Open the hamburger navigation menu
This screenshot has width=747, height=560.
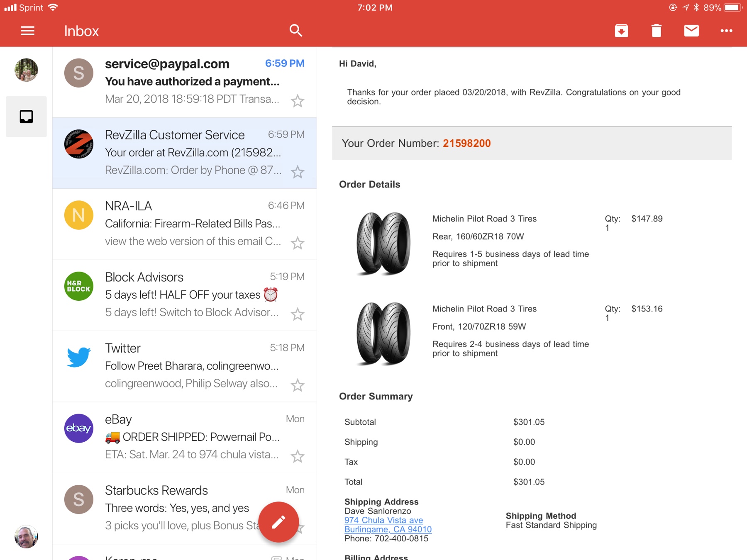coord(28,31)
